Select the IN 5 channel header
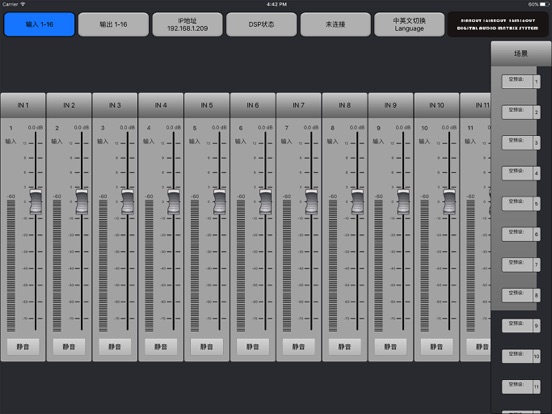 point(207,105)
